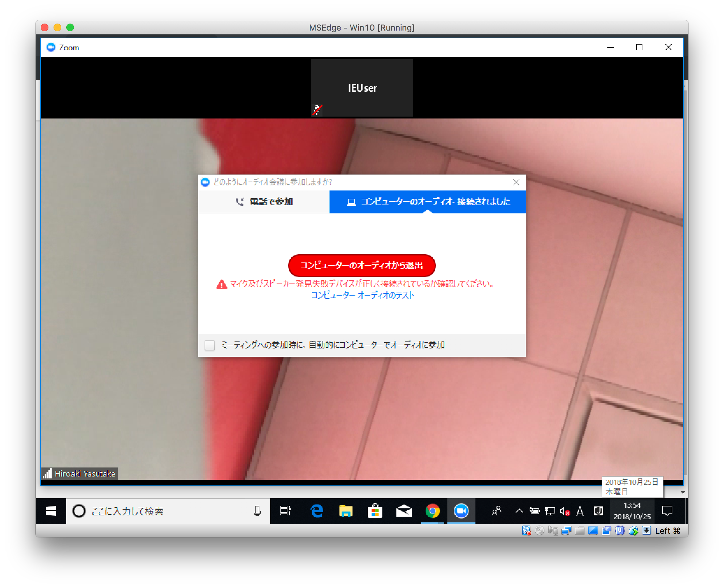Switch to the 電話で参加 tab
724x588 pixels.
pos(264,202)
